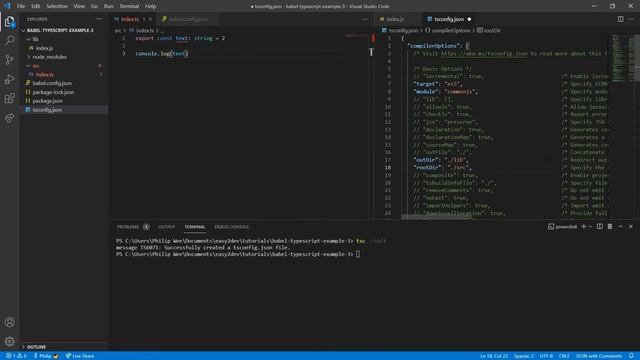Open left editor group more actions ellipsis

pyautogui.click(x=364, y=19)
